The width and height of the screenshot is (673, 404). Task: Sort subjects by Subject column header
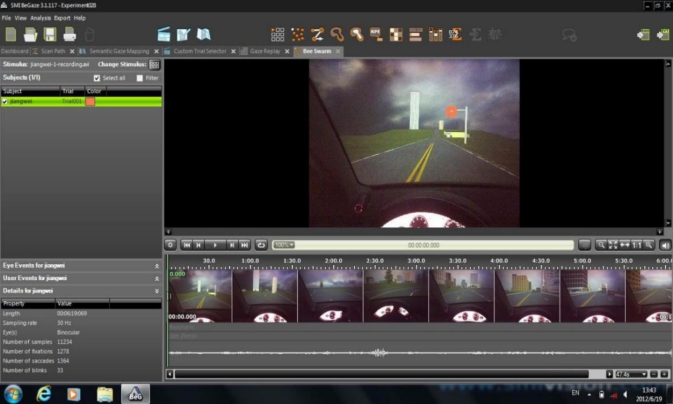[x=30, y=91]
